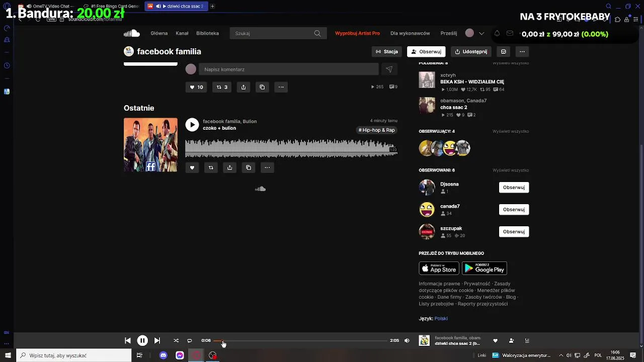Open the Biblioteka menu item

(207, 33)
